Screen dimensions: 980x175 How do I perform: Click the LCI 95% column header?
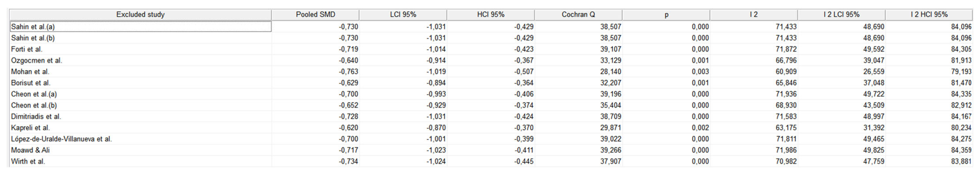click(x=403, y=15)
